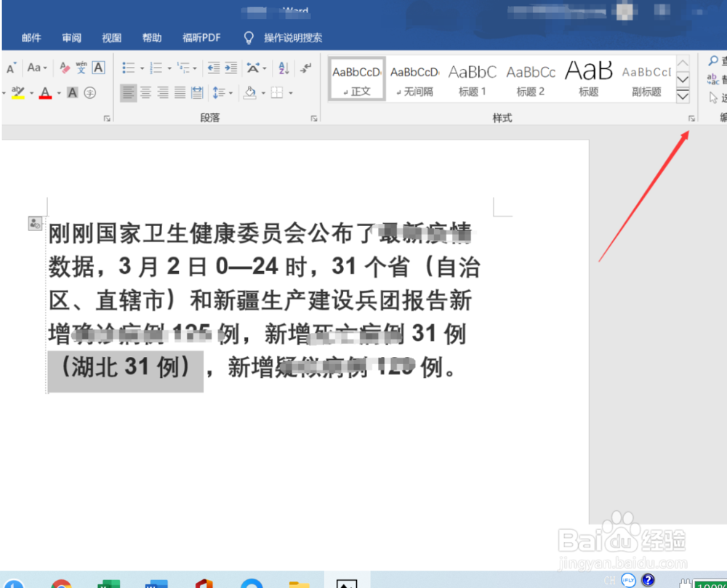This screenshot has width=727, height=588.
Task: Open the 审阅 tab
Action: tap(71, 38)
